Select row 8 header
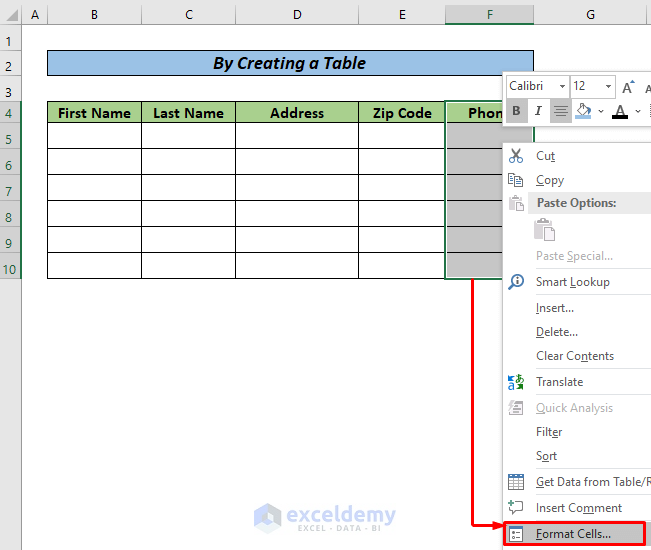The width and height of the screenshot is (651, 550). point(10,214)
